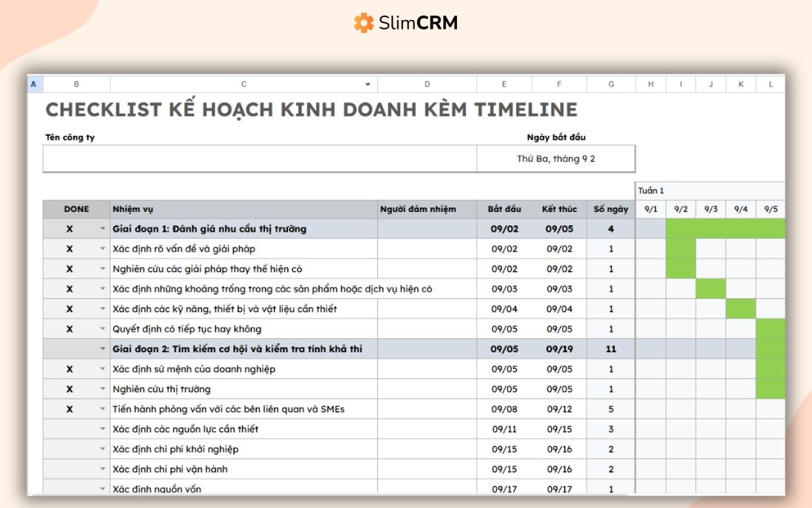Click the 9/3 date header
This screenshot has height=508, width=812.
click(x=711, y=209)
